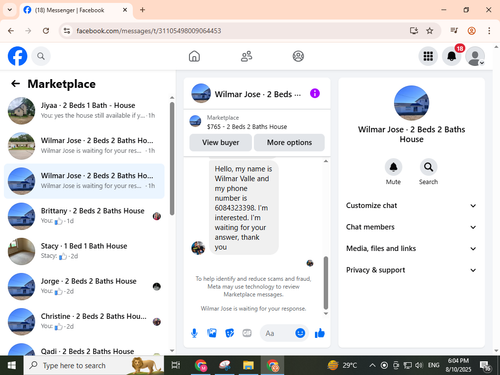The height and width of the screenshot is (375, 500).
Task: Open the Chrome profile avatar icon
Action: 471,31
